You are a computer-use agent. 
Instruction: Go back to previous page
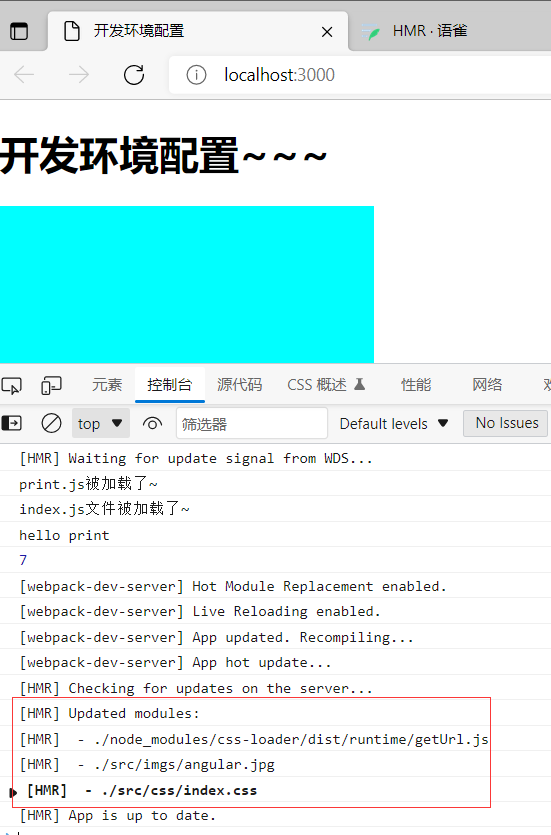24,75
